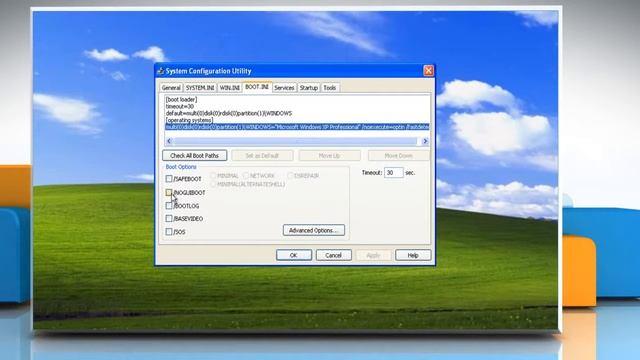Click the right scroll arrow of boot.ini list
This screenshot has height=360, width=640.
pos(425,141)
